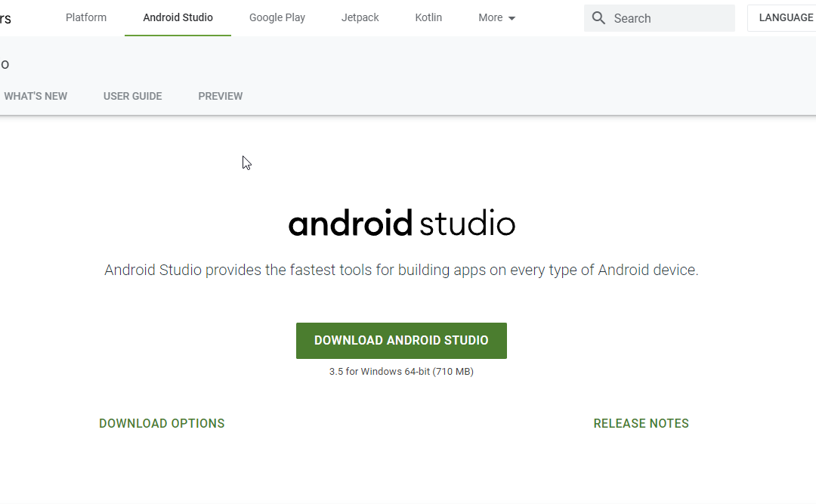Expand the More dropdown menu
The width and height of the screenshot is (816, 504).
(x=496, y=17)
